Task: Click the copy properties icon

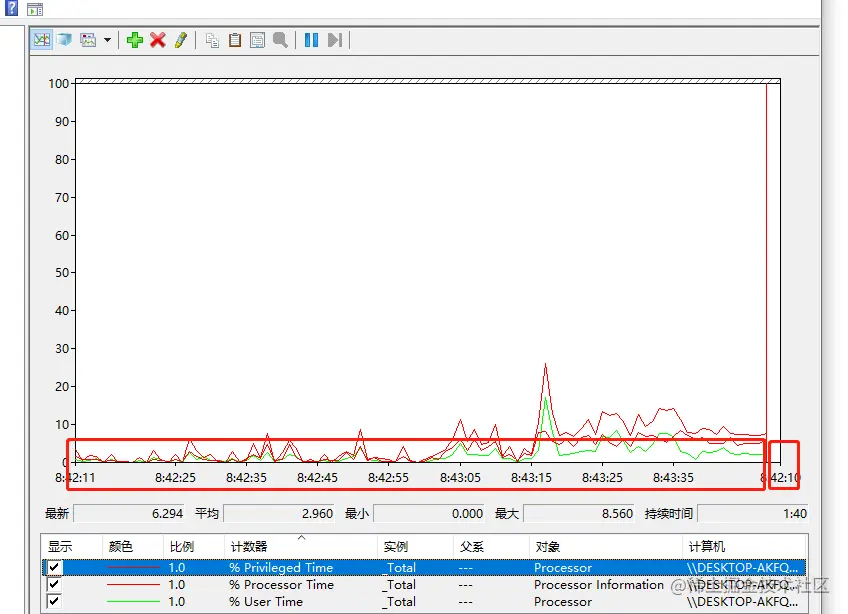Action: [212, 40]
